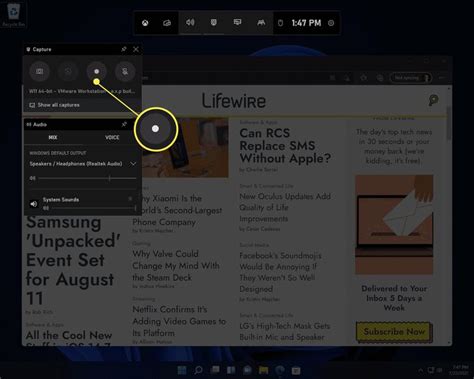The height and width of the screenshot is (379, 474).
Task: Toggle the Capture widget from Game Bar
Action: point(214,23)
